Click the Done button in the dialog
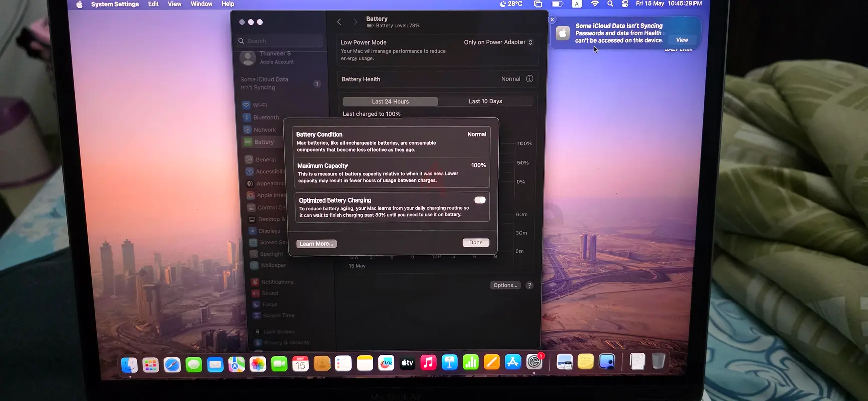The image size is (868, 401). tap(476, 243)
